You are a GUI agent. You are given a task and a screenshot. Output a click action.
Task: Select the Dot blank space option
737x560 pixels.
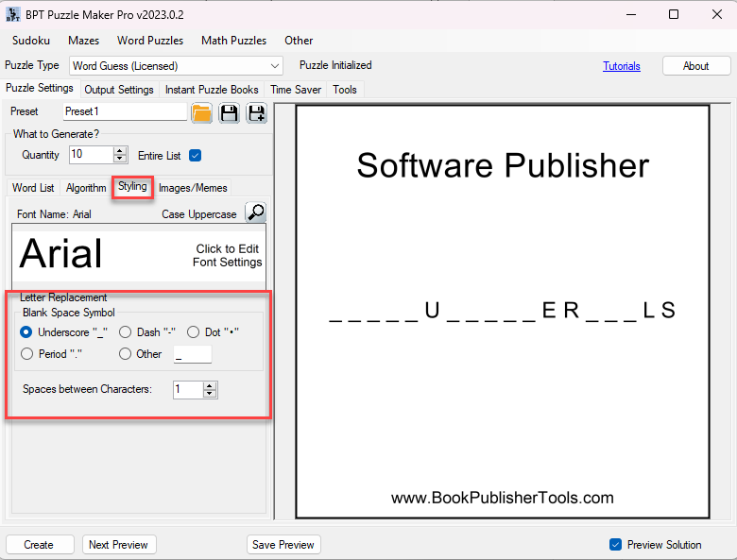pyautogui.click(x=193, y=332)
